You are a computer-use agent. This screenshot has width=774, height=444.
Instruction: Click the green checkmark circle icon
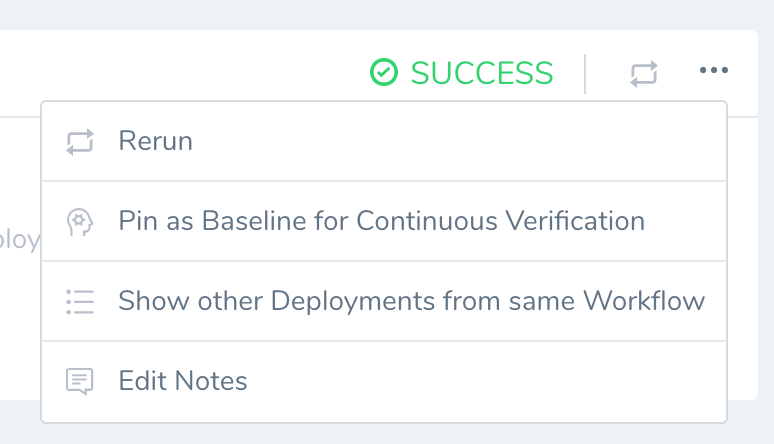point(384,72)
